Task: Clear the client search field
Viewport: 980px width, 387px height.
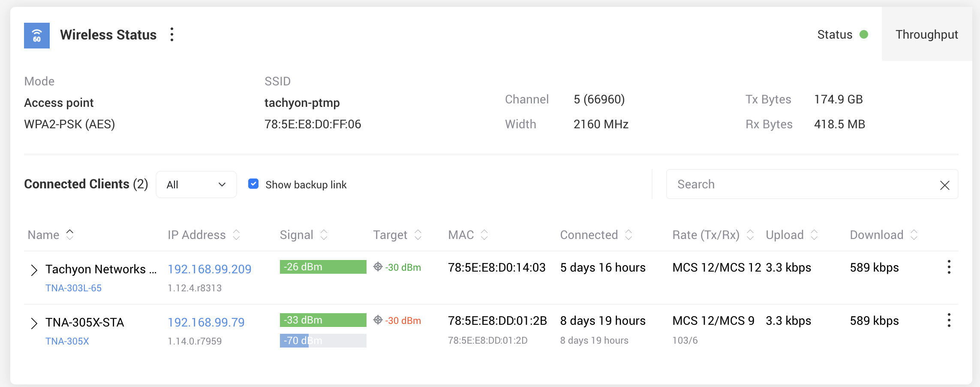Action: tap(944, 185)
